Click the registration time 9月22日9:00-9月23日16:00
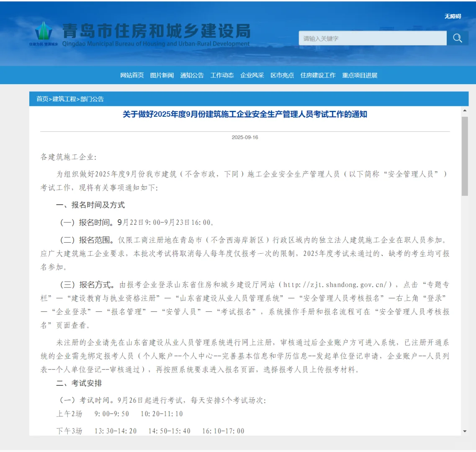The height and width of the screenshot is (452, 476). tap(164, 223)
